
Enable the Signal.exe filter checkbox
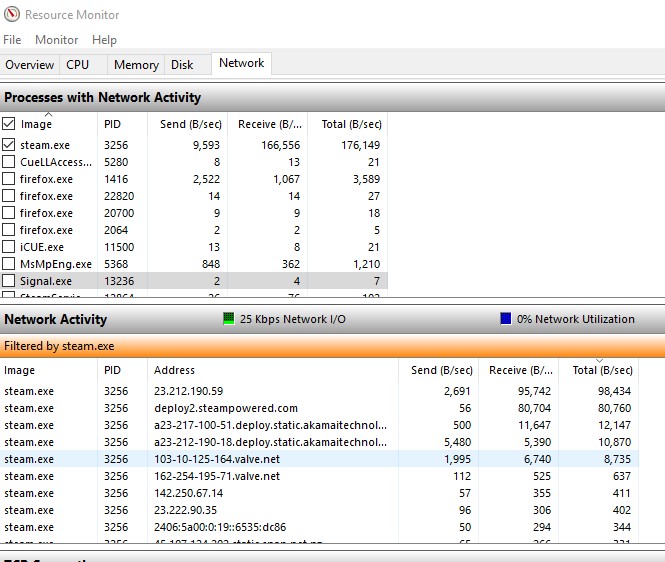pos(9,281)
